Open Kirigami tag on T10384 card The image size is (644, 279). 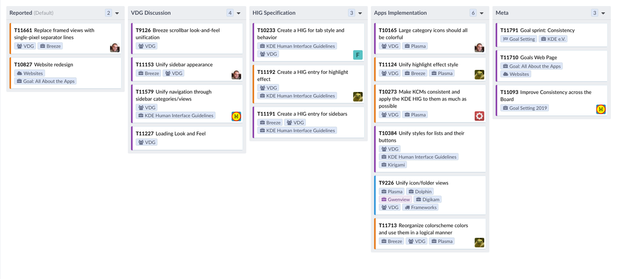(393, 165)
